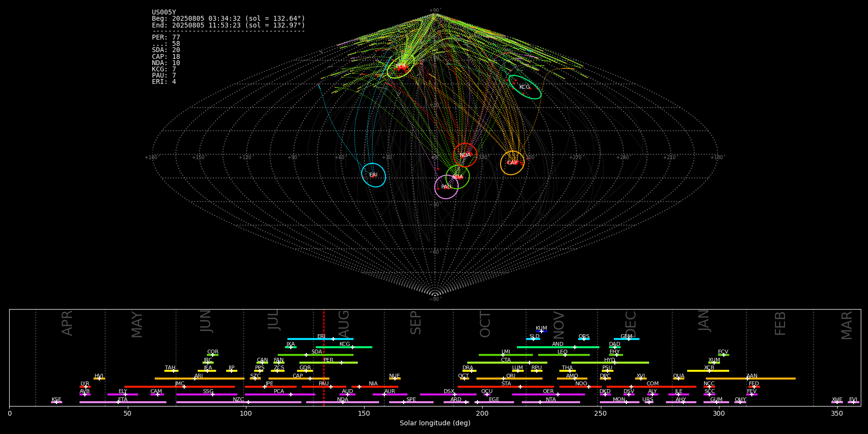Click the orange CAP radiant circle on map

pyautogui.click(x=512, y=163)
